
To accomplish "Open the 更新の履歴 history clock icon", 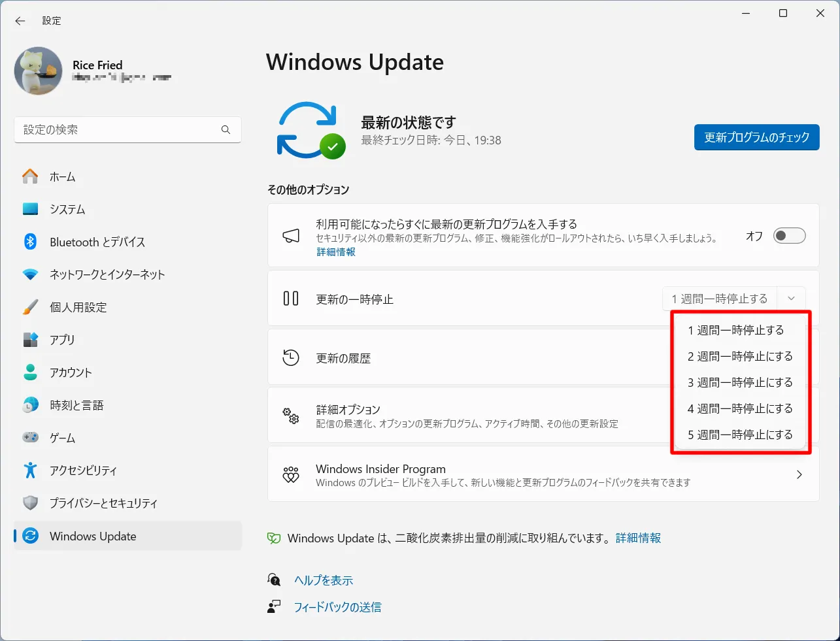I will click(291, 357).
